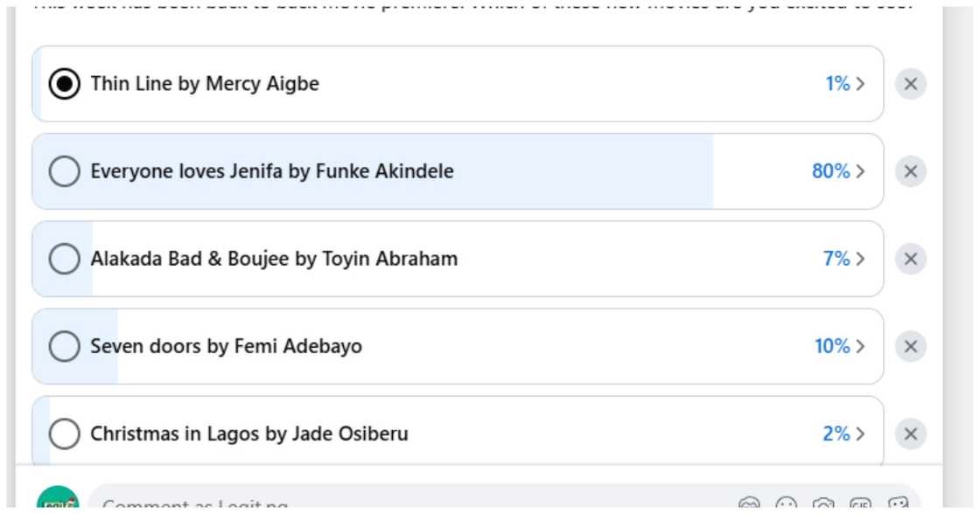Viewport: 980px width, 514px height.
Task: Remove the Thin Line poll option
Action: tap(910, 84)
